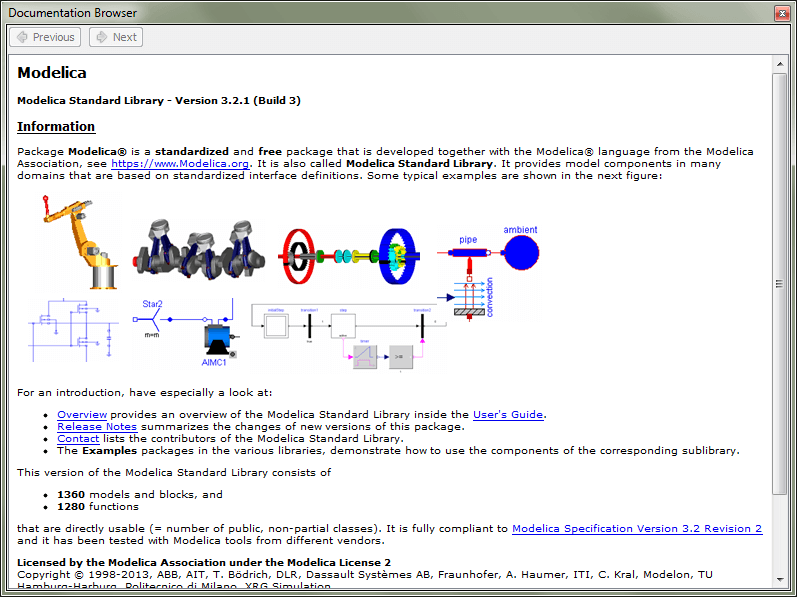Close the Documentation Browser window
The width and height of the screenshot is (797, 597).
782,13
